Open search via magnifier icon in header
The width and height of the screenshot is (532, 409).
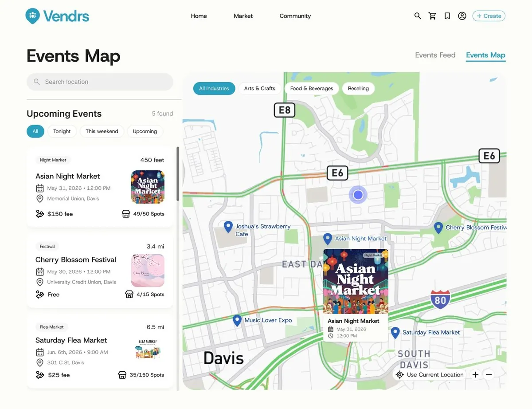(418, 16)
